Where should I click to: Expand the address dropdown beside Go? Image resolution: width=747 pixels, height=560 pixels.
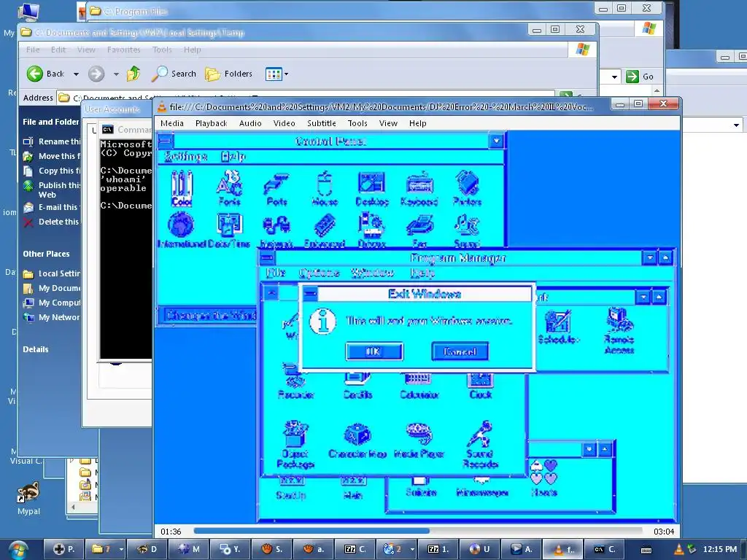coord(614,77)
